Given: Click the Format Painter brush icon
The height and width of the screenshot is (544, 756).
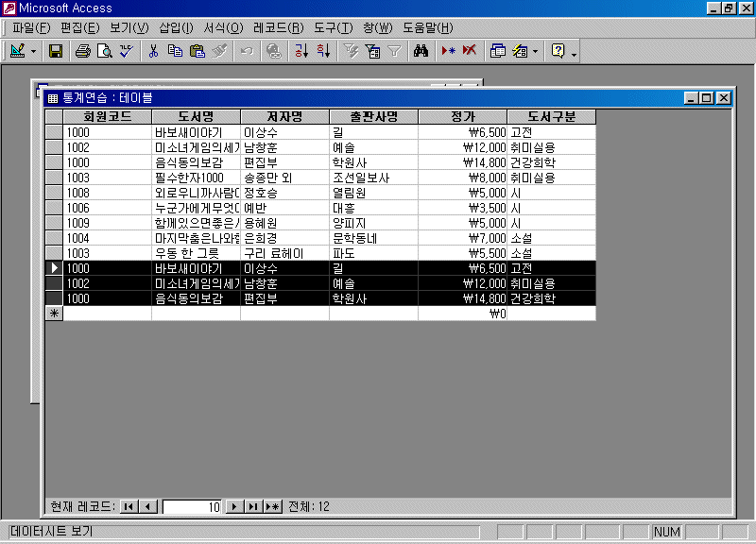Looking at the screenshot, I should click(219, 51).
